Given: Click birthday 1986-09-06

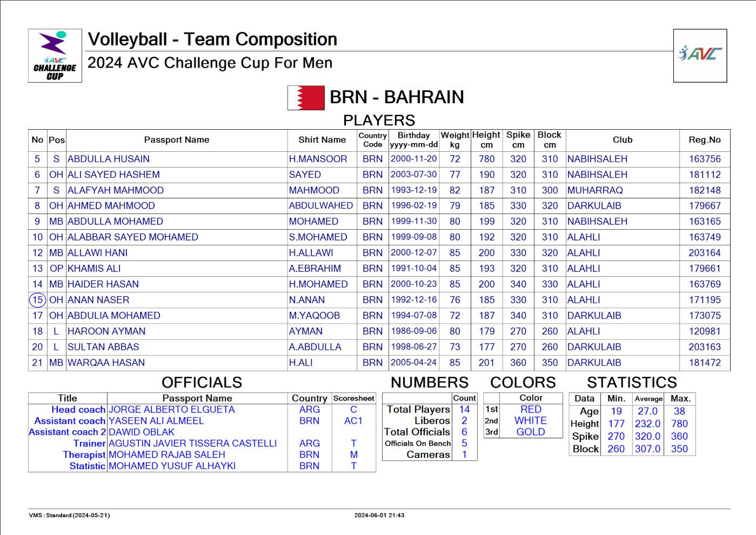Looking at the screenshot, I should [x=413, y=331].
